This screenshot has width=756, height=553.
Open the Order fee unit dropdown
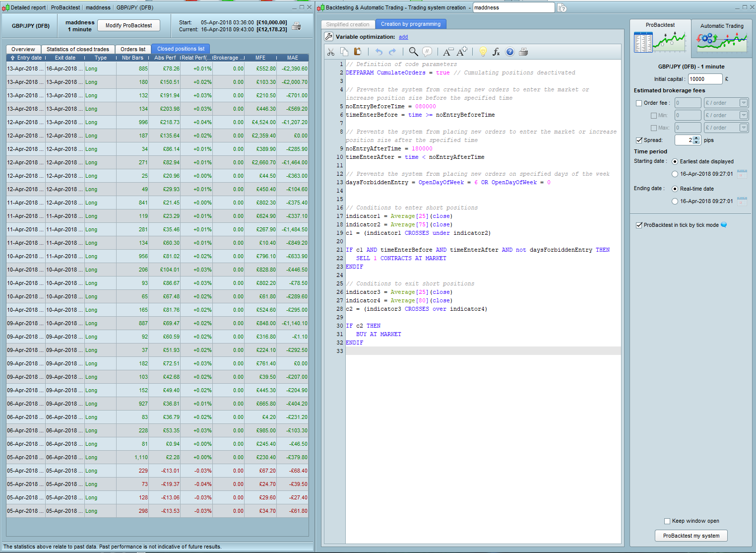[743, 103]
